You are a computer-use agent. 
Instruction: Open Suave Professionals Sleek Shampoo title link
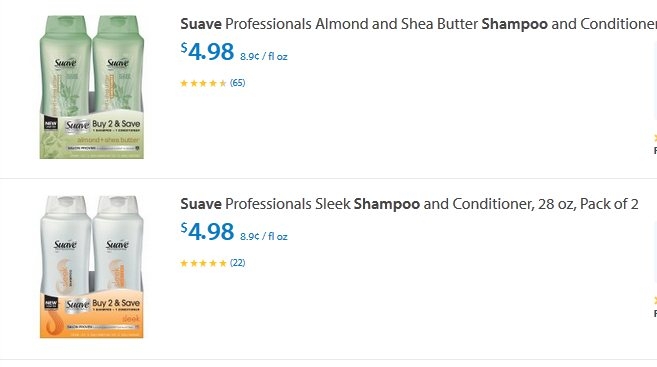pos(409,204)
